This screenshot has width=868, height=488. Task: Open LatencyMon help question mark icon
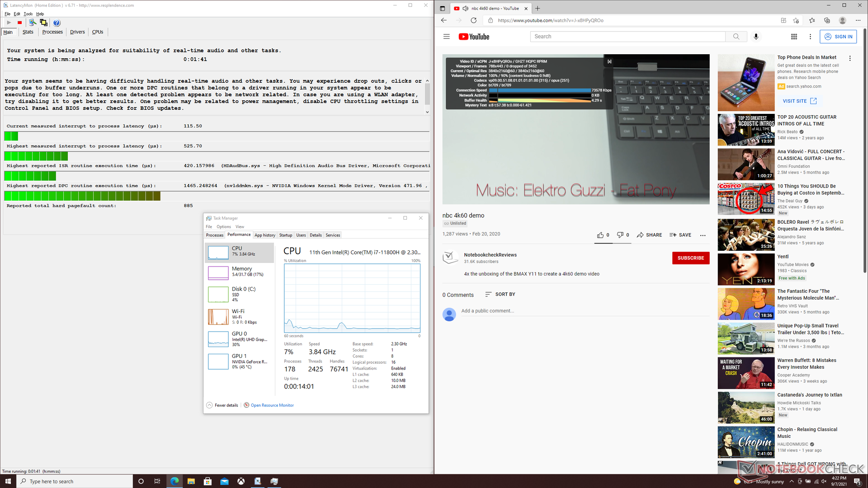coord(57,23)
